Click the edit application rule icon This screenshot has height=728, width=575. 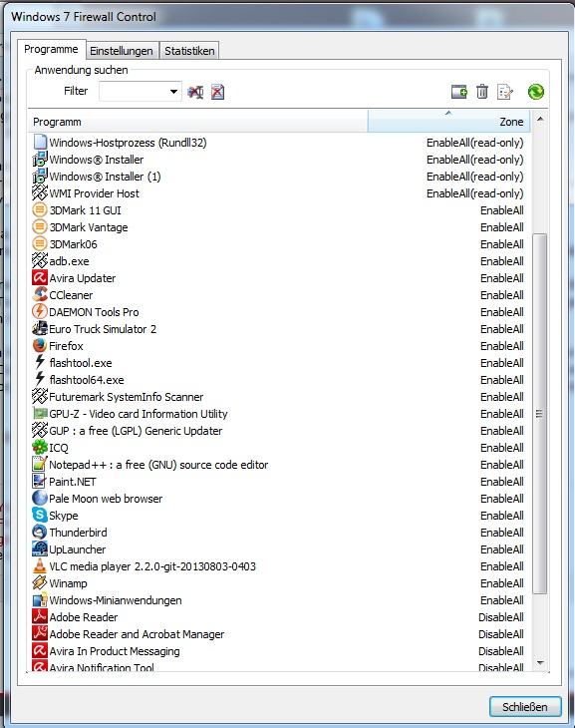pos(505,92)
